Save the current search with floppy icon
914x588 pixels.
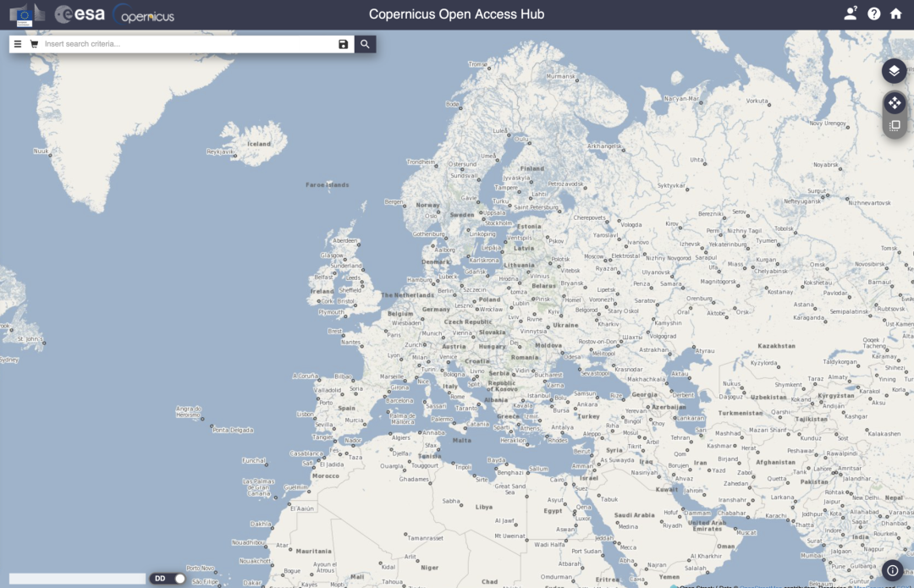pyautogui.click(x=344, y=44)
